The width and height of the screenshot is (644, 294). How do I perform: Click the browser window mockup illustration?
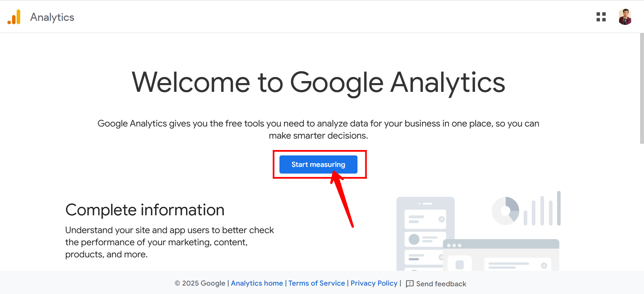501,255
